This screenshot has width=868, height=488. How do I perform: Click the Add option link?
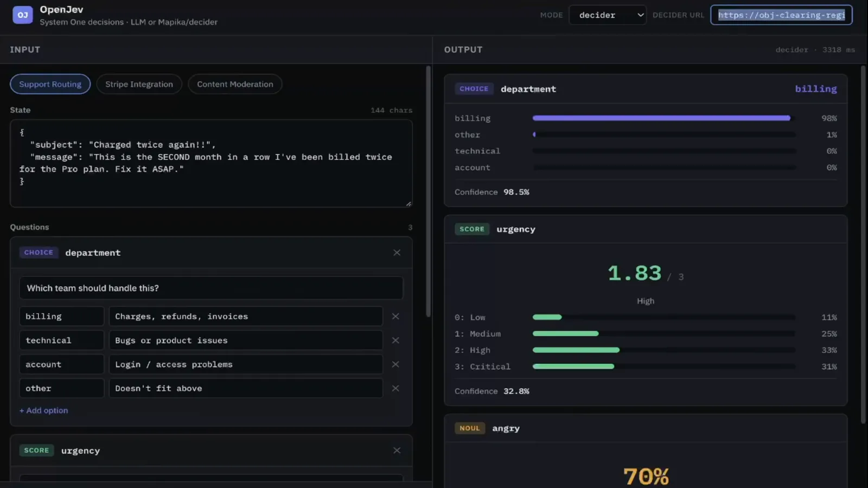coord(44,410)
